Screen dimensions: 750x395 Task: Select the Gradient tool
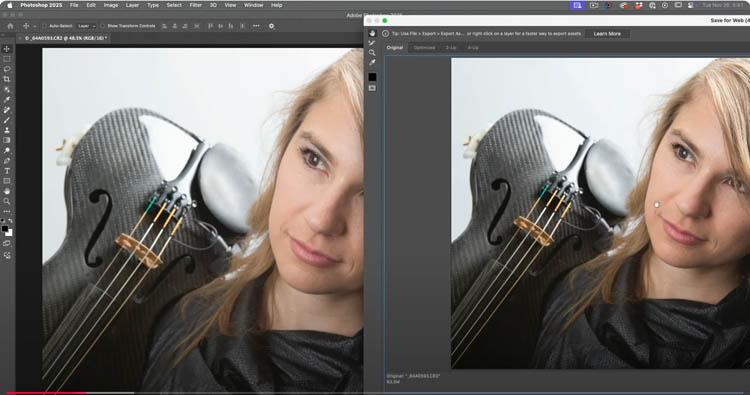(7, 140)
